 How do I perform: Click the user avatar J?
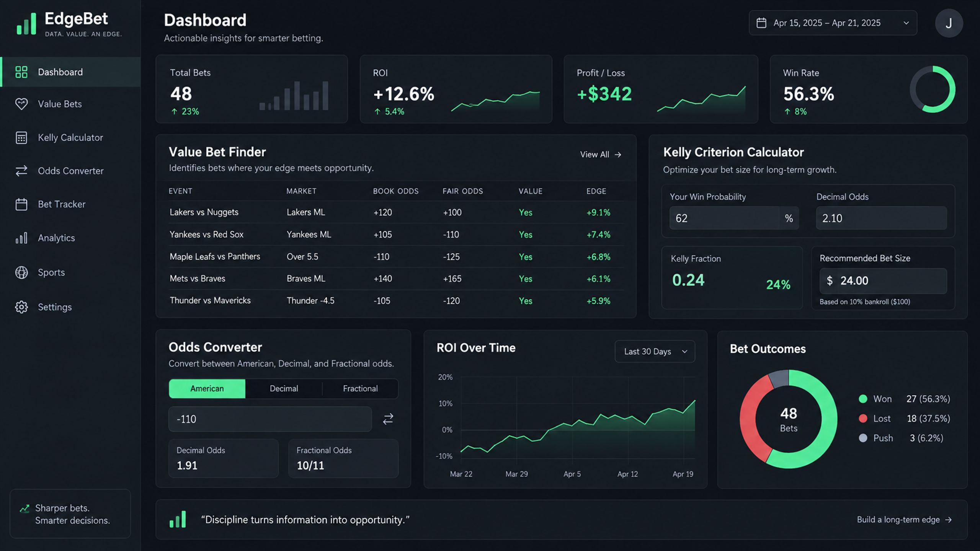tap(949, 23)
